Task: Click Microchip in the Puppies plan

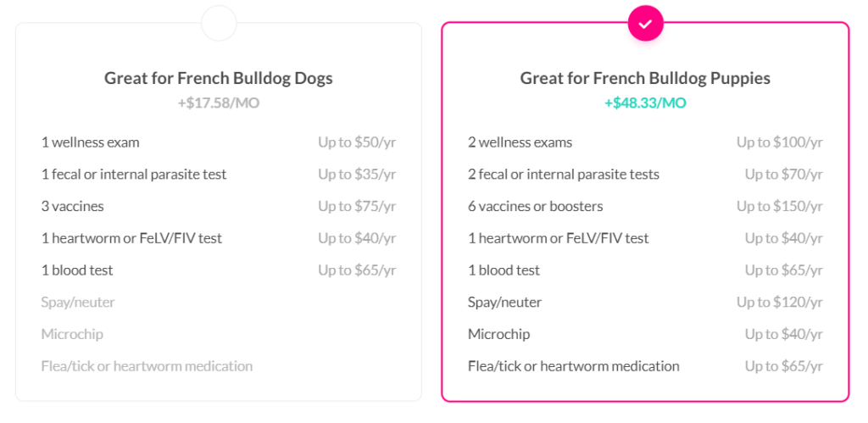Action: (x=498, y=334)
